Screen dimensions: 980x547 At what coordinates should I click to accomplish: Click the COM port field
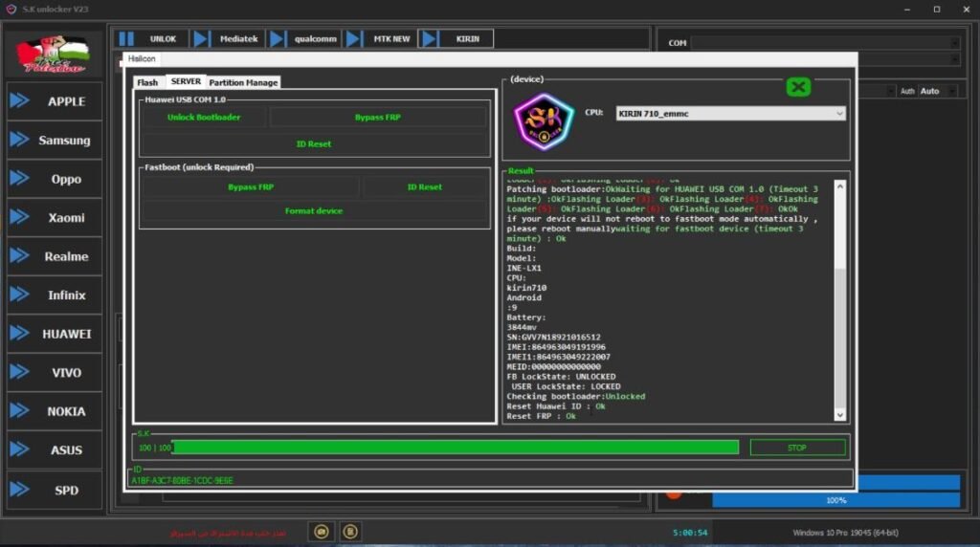(x=825, y=42)
